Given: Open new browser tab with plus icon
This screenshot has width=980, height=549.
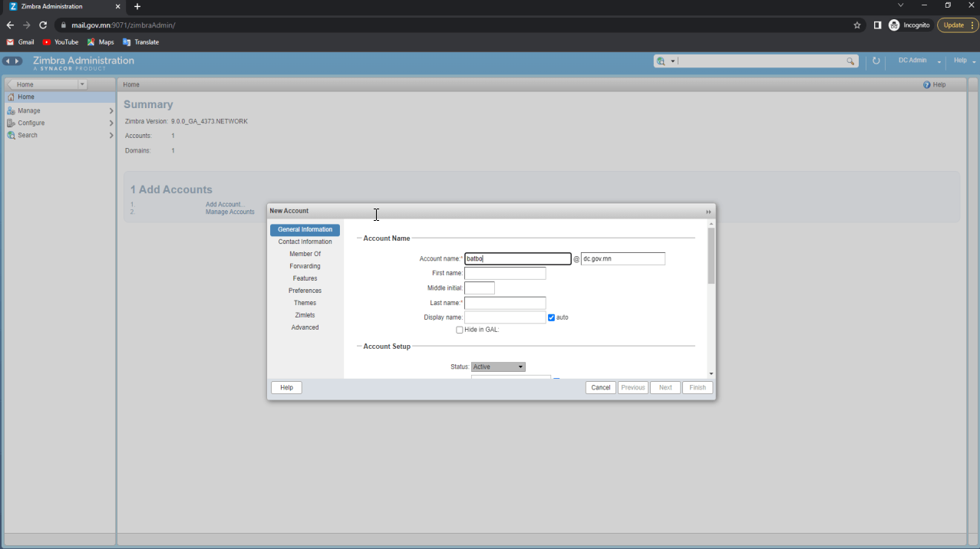Looking at the screenshot, I should pyautogui.click(x=137, y=6).
